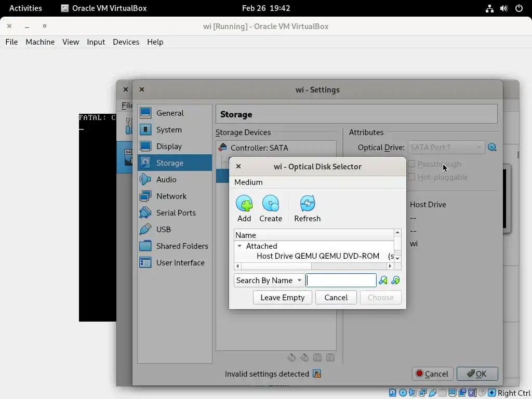Screen dimensions: 532x399
Task: Select Controller: SATA in Storage Devices
Action: tap(276, 148)
